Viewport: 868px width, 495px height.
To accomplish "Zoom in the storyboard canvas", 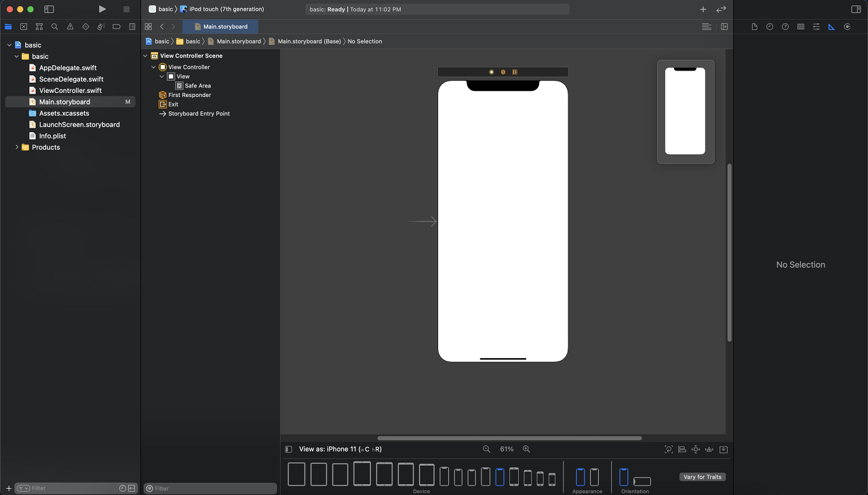I will point(526,450).
